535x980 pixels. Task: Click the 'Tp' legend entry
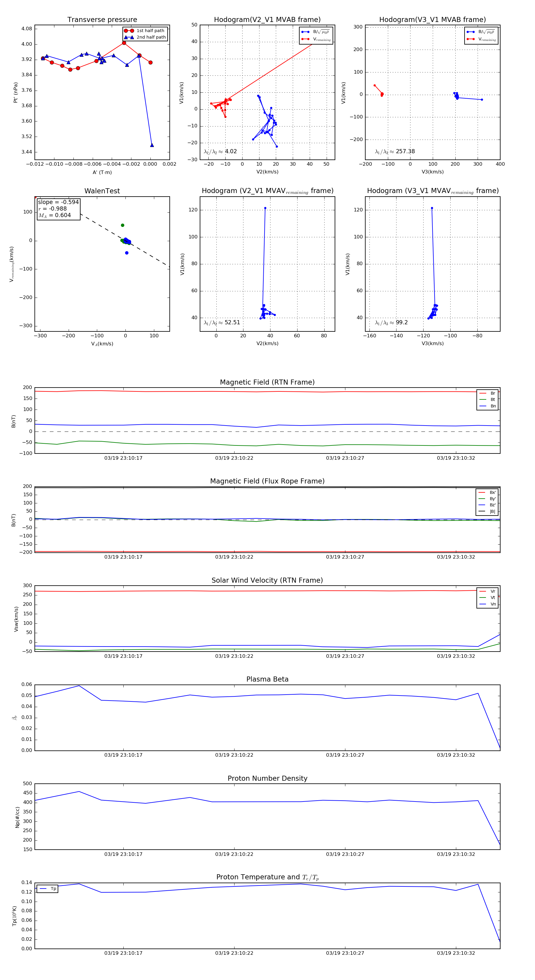[48, 889]
